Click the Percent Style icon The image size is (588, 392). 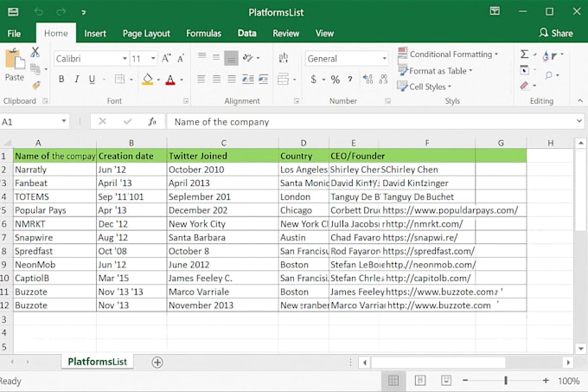point(336,80)
